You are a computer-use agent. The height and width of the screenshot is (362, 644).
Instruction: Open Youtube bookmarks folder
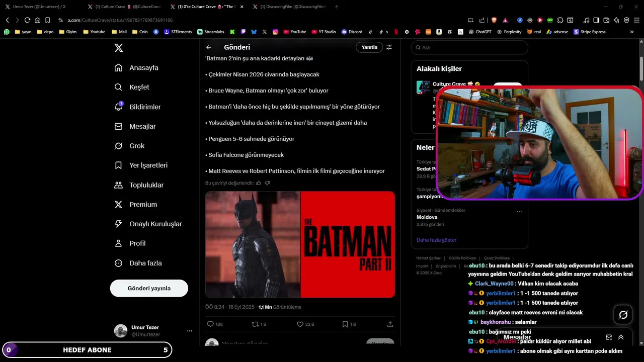94,32
